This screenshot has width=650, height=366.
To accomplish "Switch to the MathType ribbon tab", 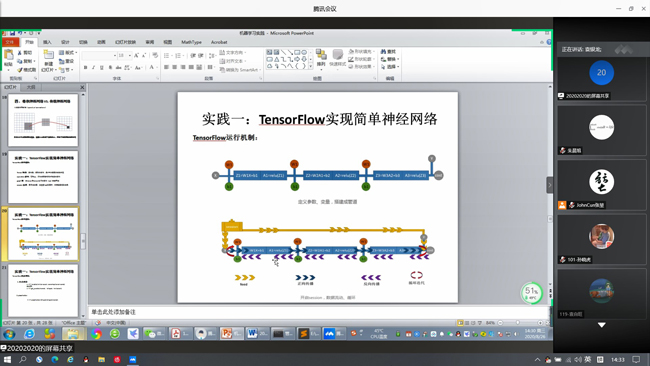I will click(191, 42).
